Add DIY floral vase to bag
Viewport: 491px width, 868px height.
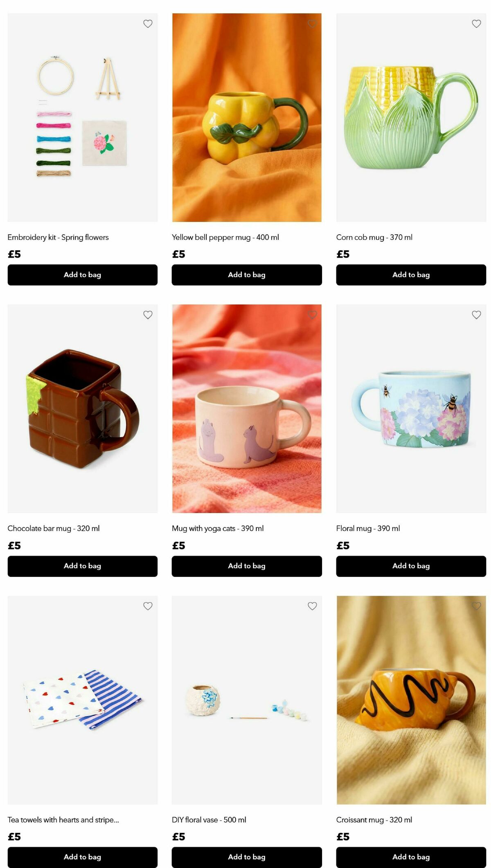[x=247, y=857]
